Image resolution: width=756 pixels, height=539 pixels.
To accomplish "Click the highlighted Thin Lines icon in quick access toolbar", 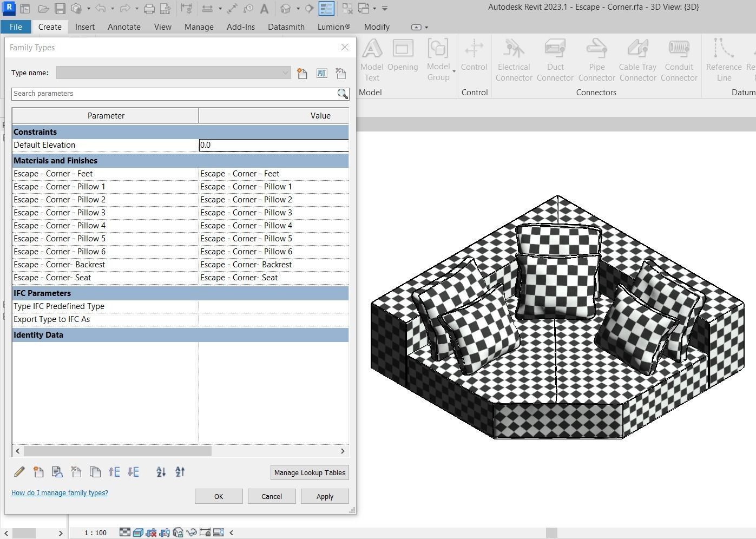I will click(326, 9).
